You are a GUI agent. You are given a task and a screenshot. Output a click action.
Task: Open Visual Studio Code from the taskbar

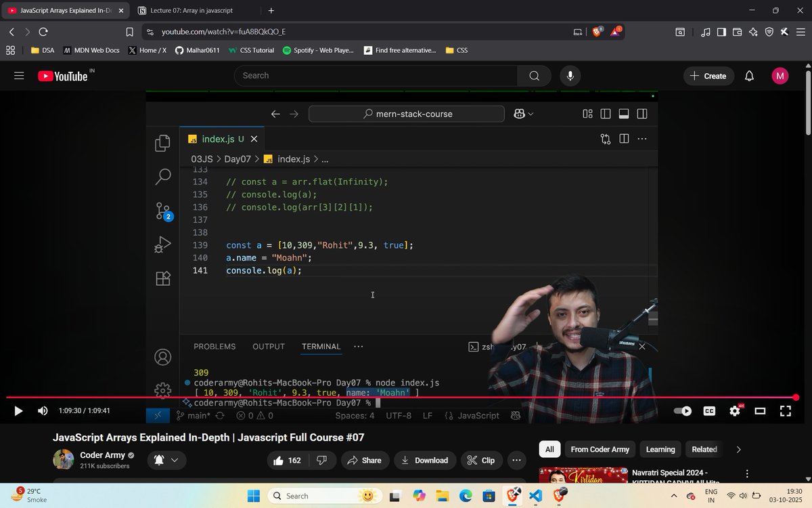[x=535, y=496]
